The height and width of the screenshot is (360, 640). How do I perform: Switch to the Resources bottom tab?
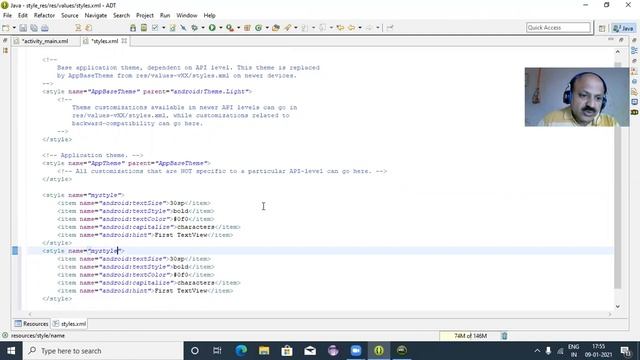click(x=31, y=324)
